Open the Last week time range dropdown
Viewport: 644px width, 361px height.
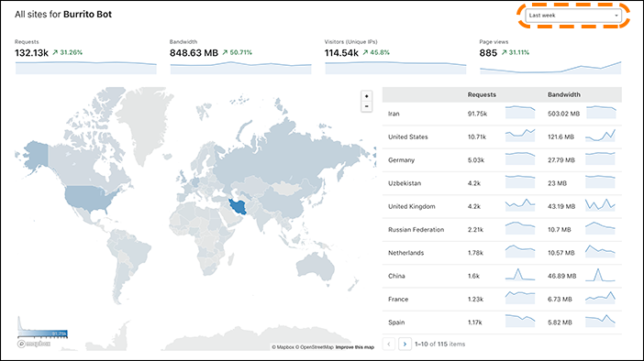[573, 16]
